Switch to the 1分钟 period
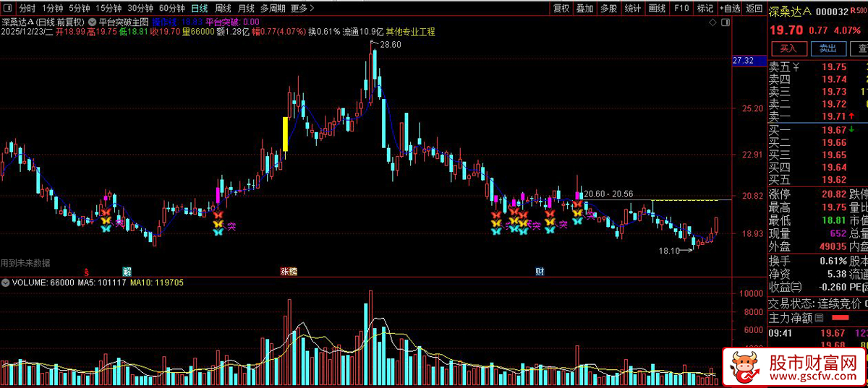 click(x=52, y=9)
